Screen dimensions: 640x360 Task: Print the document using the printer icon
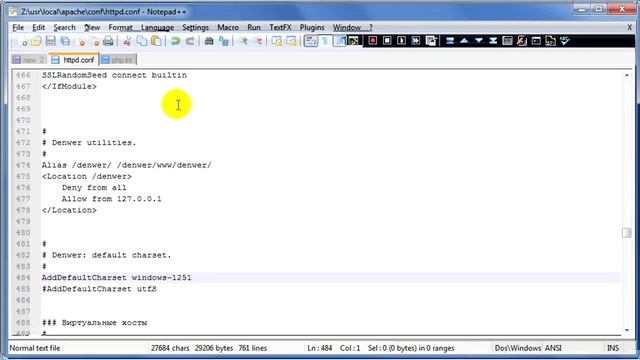(108, 41)
